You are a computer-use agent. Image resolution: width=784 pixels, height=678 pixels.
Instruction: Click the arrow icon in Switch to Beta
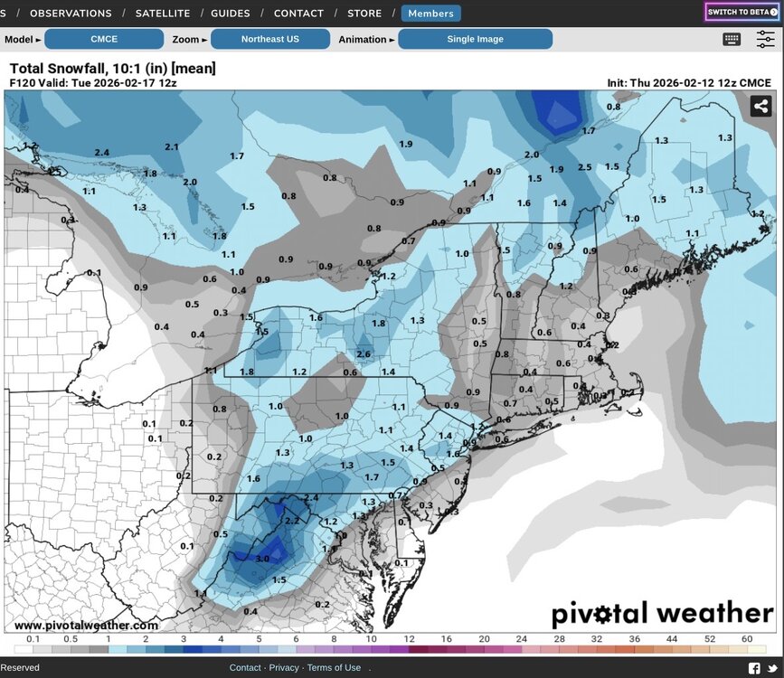pyautogui.click(x=773, y=13)
